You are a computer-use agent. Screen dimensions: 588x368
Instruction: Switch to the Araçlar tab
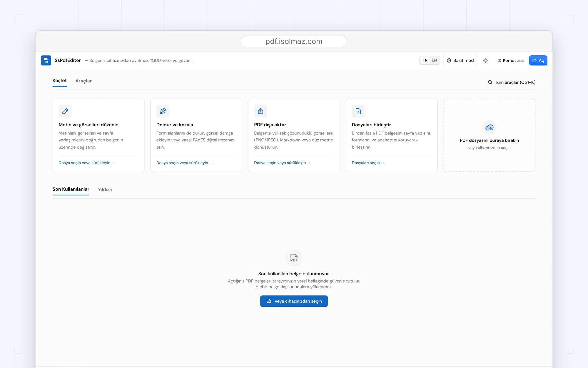coord(83,81)
